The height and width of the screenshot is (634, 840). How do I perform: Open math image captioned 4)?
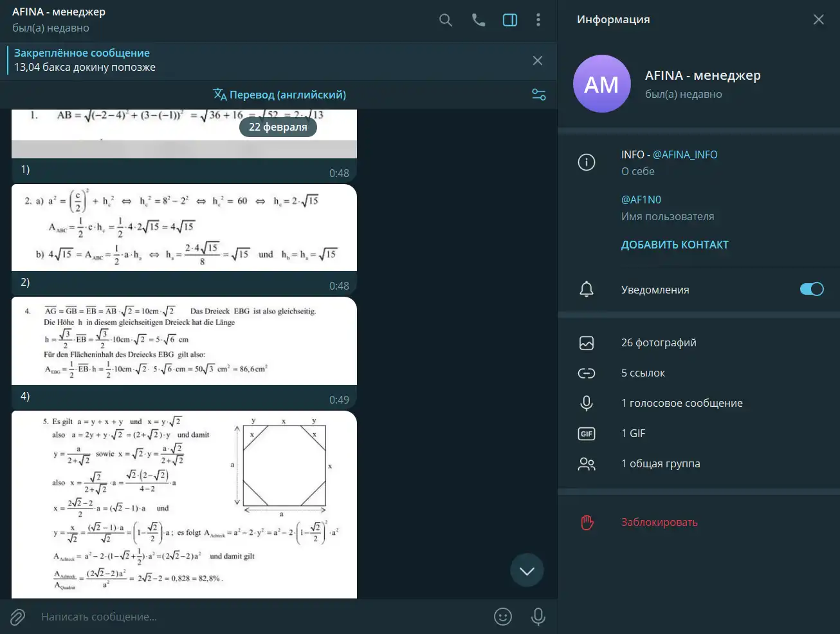click(184, 341)
